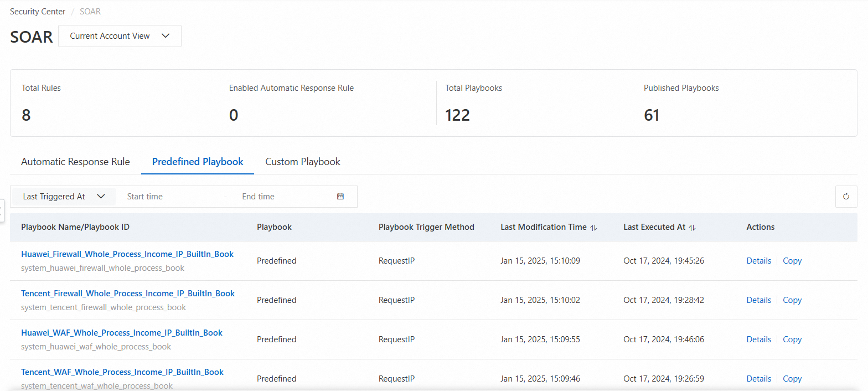
Task: Click Playbook Trigger Method column header
Action: (x=426, y=227)
